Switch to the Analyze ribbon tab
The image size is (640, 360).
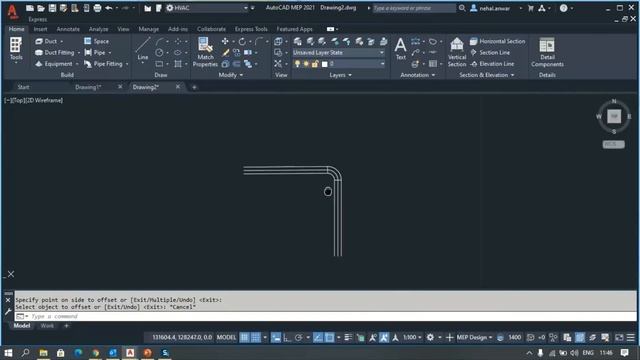[x=98, y=29]
